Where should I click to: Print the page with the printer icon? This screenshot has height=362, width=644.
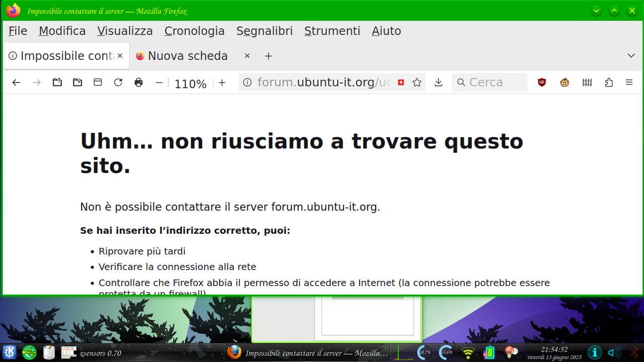point(139,82)
